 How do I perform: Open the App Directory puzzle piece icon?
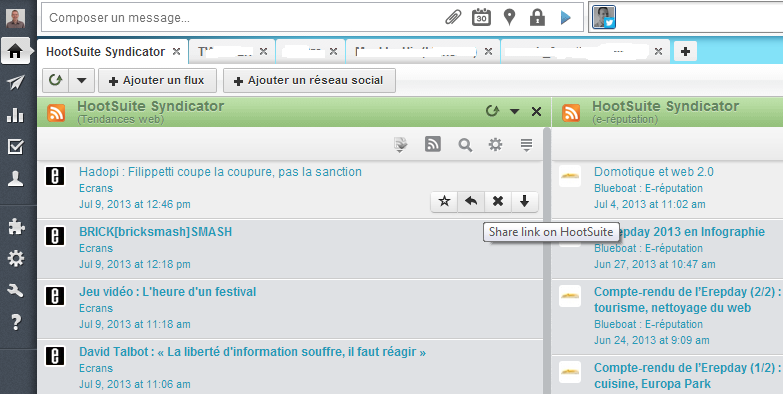15,227
